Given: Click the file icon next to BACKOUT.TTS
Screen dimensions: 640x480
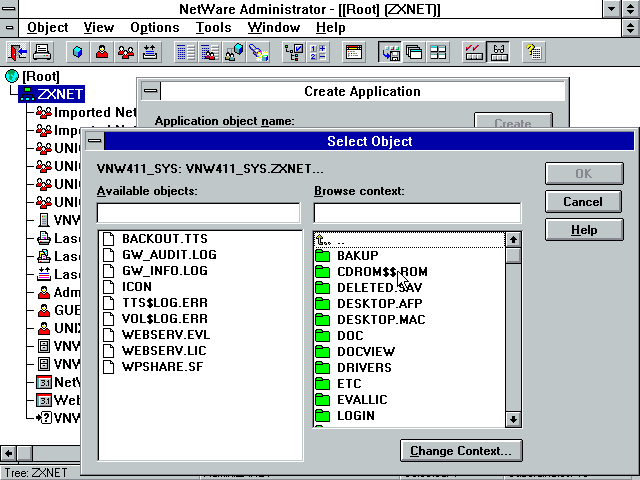Looking at the screenshot, I should point(109,239).
